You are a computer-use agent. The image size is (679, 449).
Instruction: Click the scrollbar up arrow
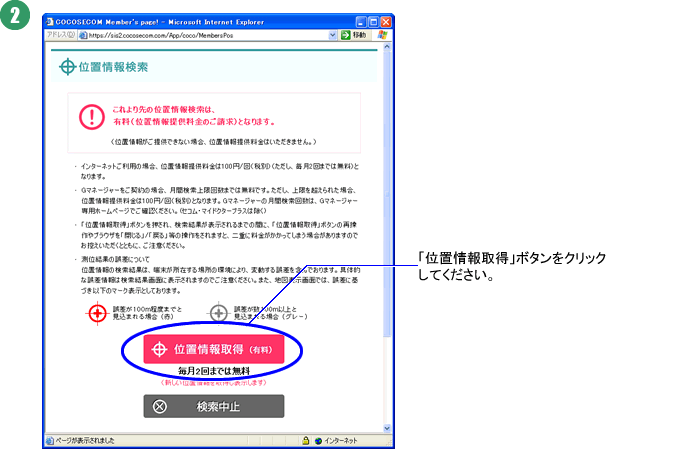[x=387, y=46]
